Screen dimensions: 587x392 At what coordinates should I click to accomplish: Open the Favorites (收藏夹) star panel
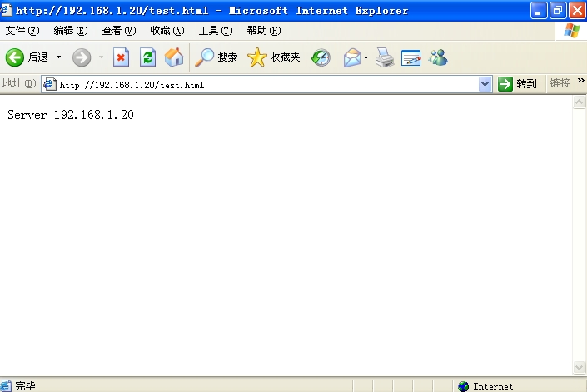pos(274,57)
